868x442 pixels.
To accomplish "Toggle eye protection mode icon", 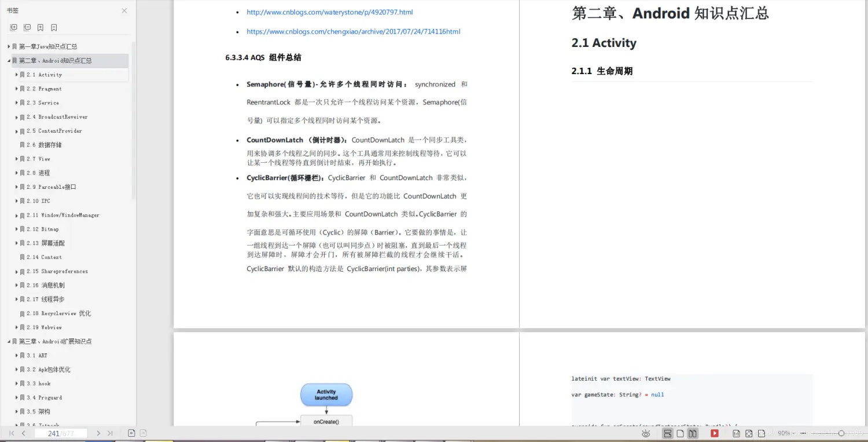I will (646, 433).
